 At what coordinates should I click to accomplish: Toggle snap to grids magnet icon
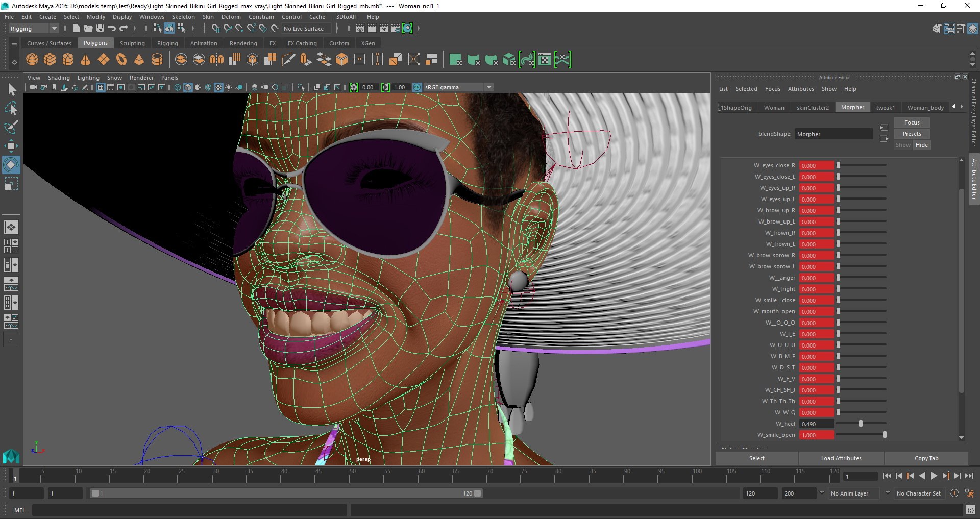[216, 29]
